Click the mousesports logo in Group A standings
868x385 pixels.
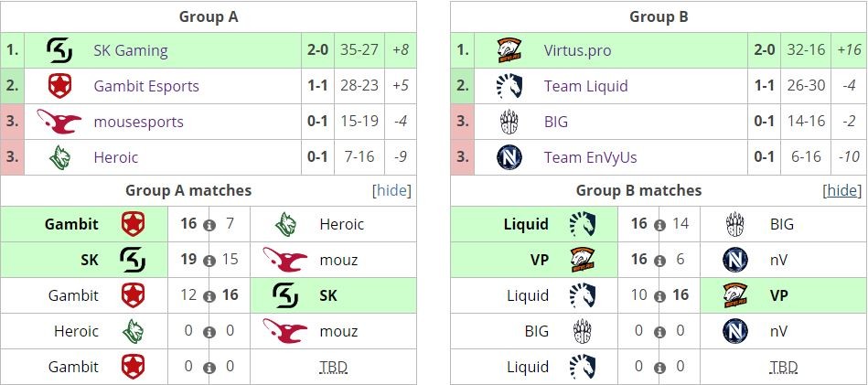(59, 121)
